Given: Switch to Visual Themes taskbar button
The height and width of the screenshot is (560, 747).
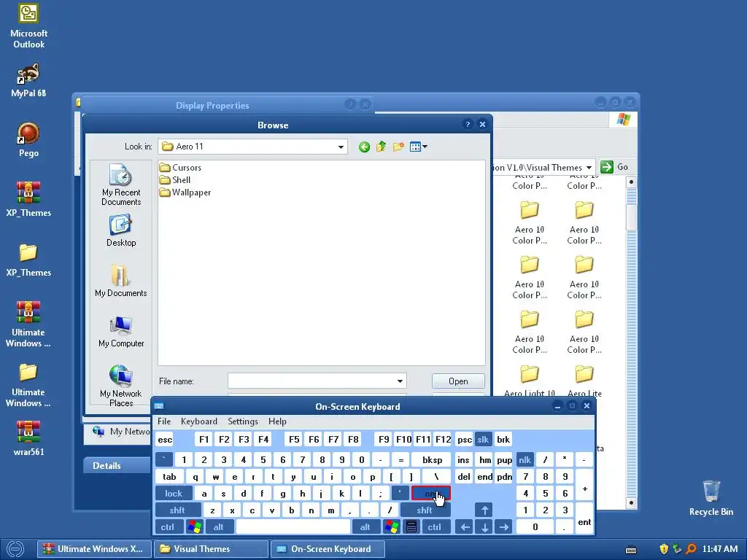Looking at the screenshot, I should click(211, 549).
